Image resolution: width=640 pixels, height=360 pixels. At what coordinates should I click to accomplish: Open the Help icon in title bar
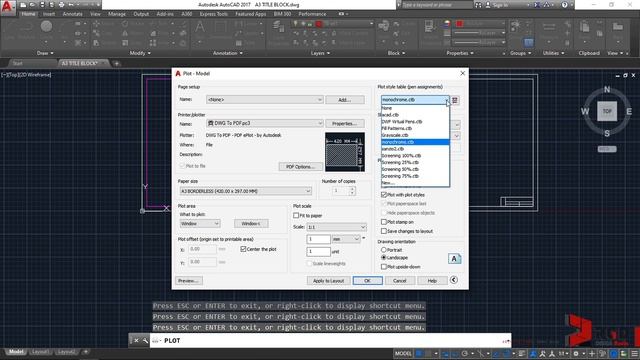coord(564,5)
